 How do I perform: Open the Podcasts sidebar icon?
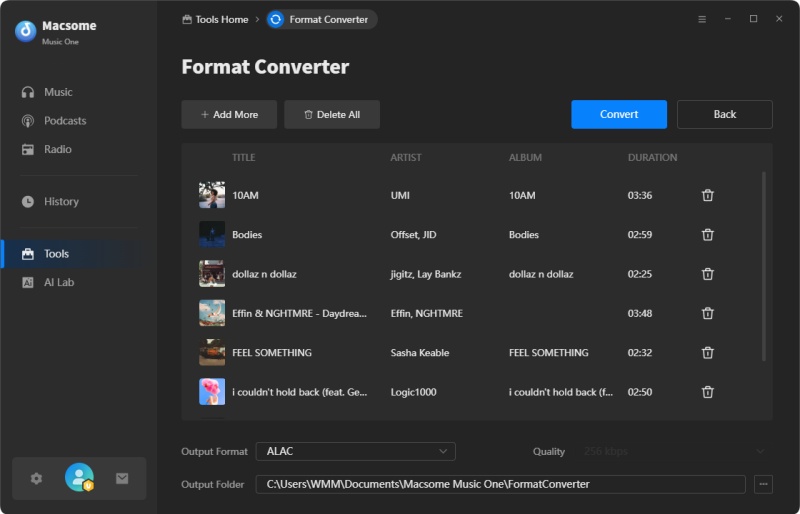(28, 121)
